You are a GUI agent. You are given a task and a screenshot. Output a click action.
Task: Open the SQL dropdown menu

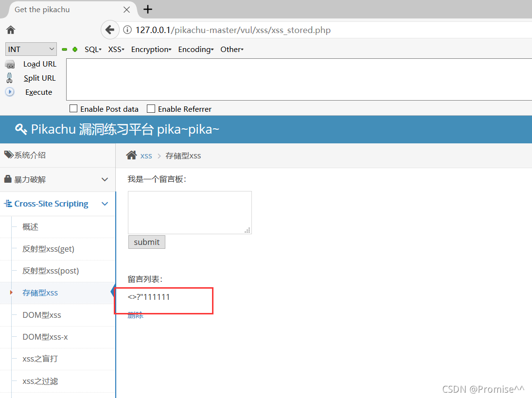[x=93, y=50]
